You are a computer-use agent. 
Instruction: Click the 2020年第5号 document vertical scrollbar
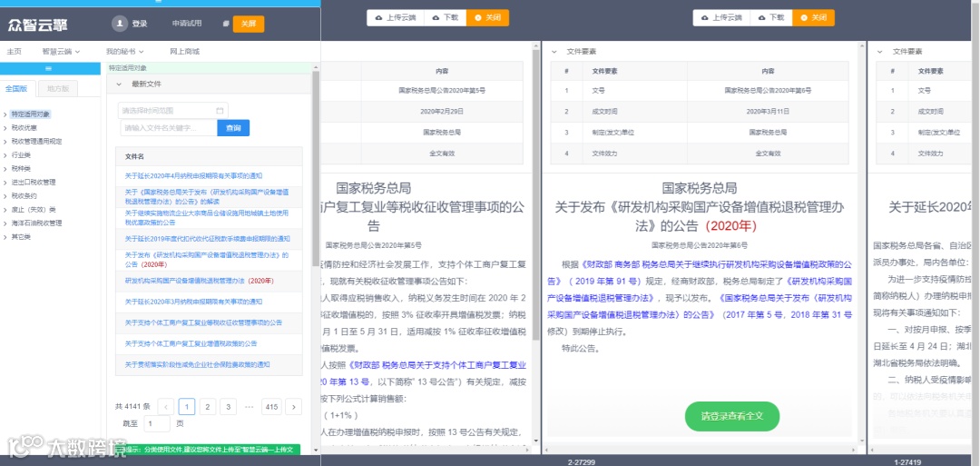[x=535, y=193]
